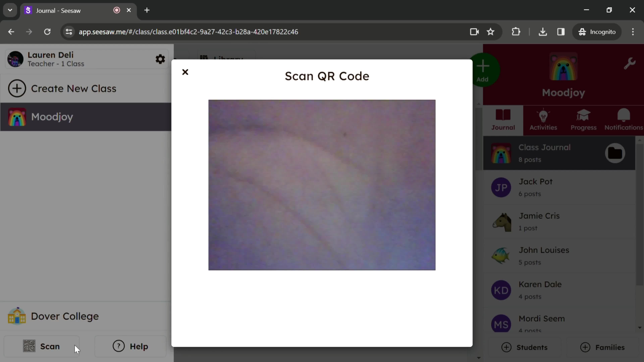644x362 pixels.
Task: Open the Notifications tab
Action: [x=624, y=120]
